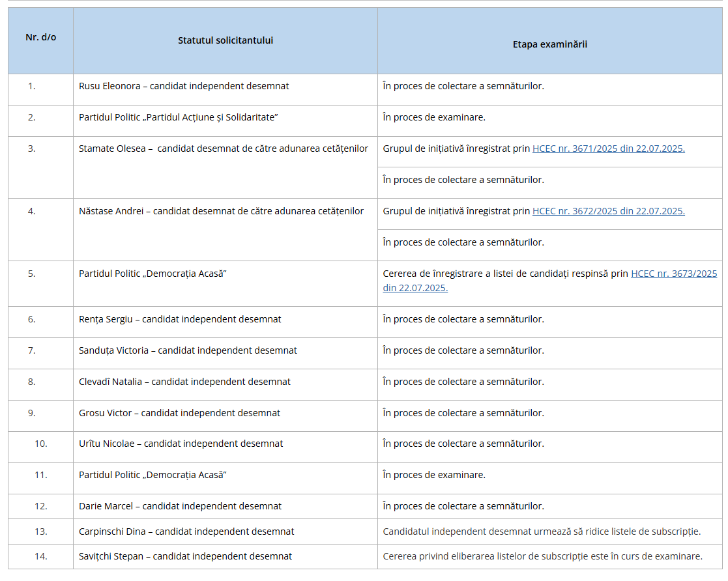This screenshot has height=581, width=728.
Task: Open the HCEC nr. 3673/2025 rejection link
Action: 549,281
